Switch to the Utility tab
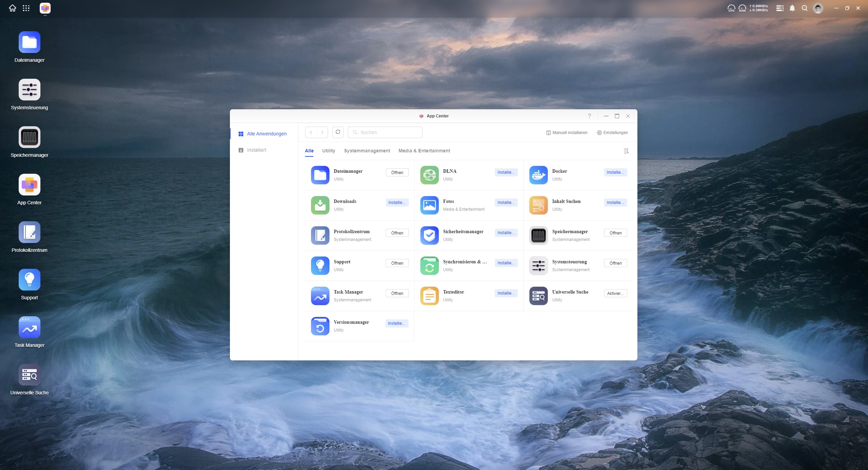The image size is (868, 470). click(x=328, y=151)
